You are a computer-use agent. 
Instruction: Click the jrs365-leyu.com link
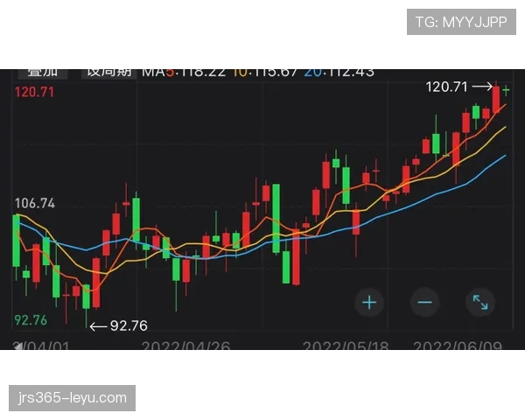coord(73,398)
